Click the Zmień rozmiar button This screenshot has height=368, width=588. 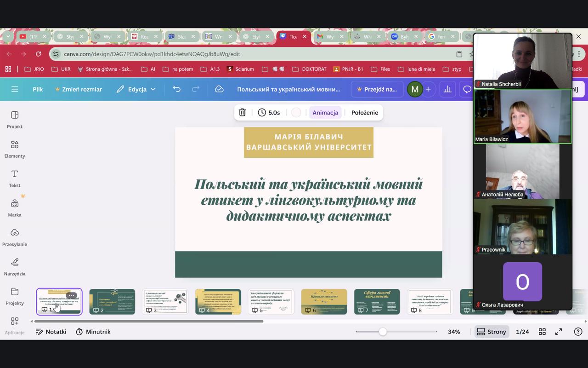pyautogui.click(x=78, y=89)
